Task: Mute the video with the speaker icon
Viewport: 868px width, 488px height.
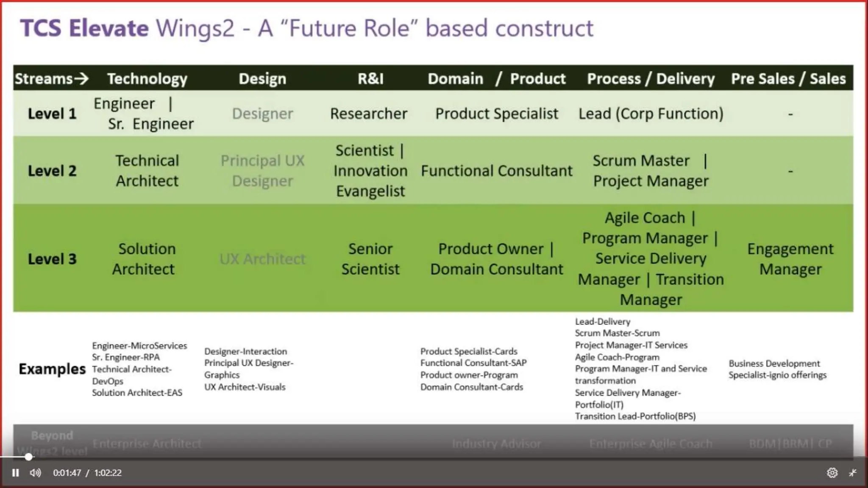Action: 36,473
